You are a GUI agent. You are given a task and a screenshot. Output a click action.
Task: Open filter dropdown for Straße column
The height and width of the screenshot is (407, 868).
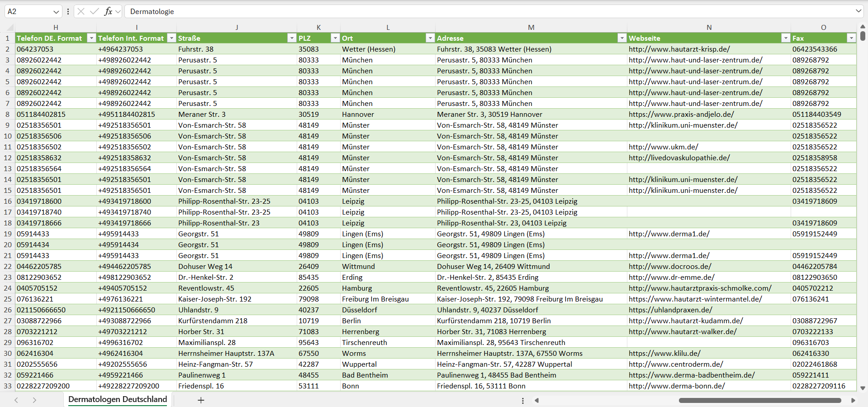[x=292, y=38]
